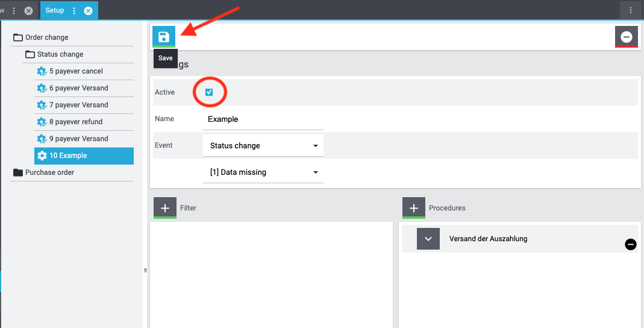Open the overflow menu at top right
This screenshot has height=328, width=644.
[x=631, y=10]
